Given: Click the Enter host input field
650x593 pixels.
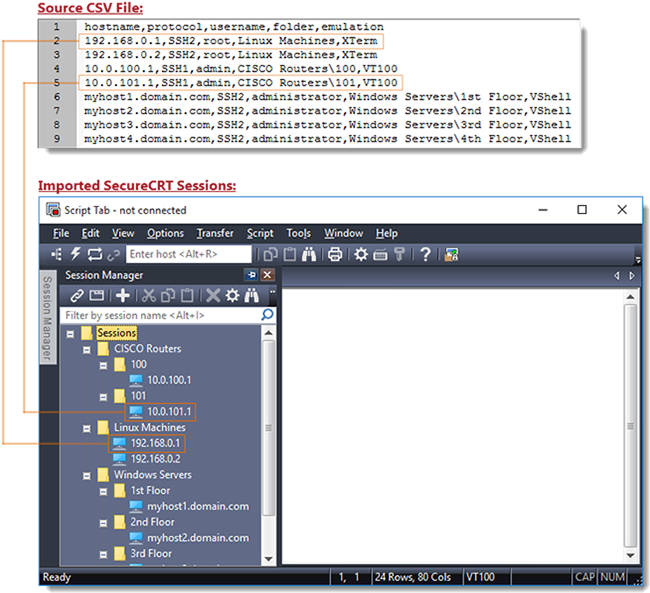Looking at the screenshot, I should (175, 255).
